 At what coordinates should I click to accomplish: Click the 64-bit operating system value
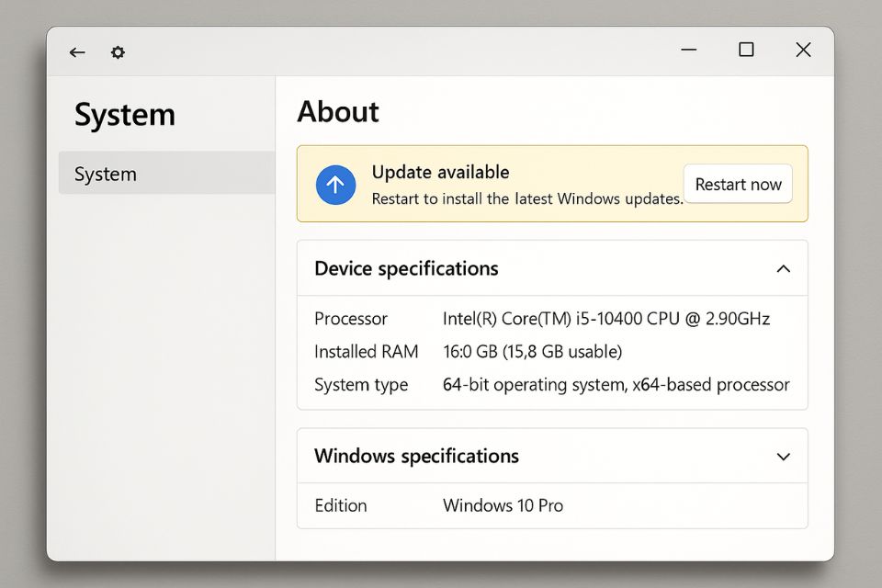point(616,385)
